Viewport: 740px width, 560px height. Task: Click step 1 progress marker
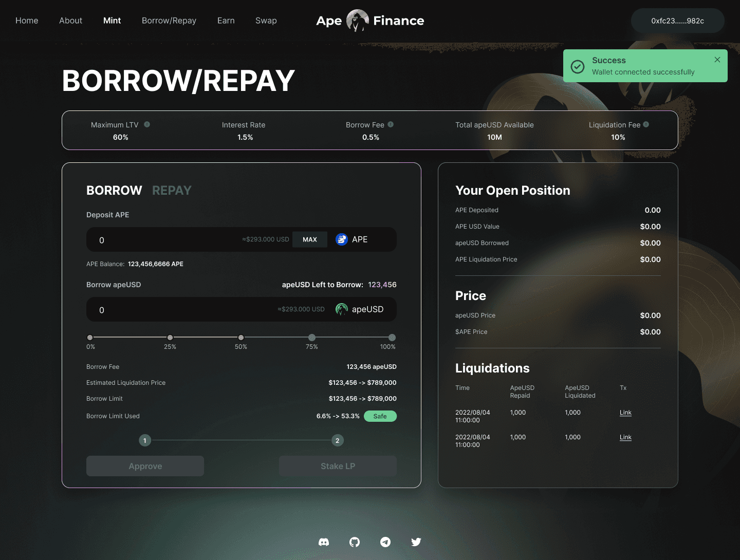pos(145,440)
